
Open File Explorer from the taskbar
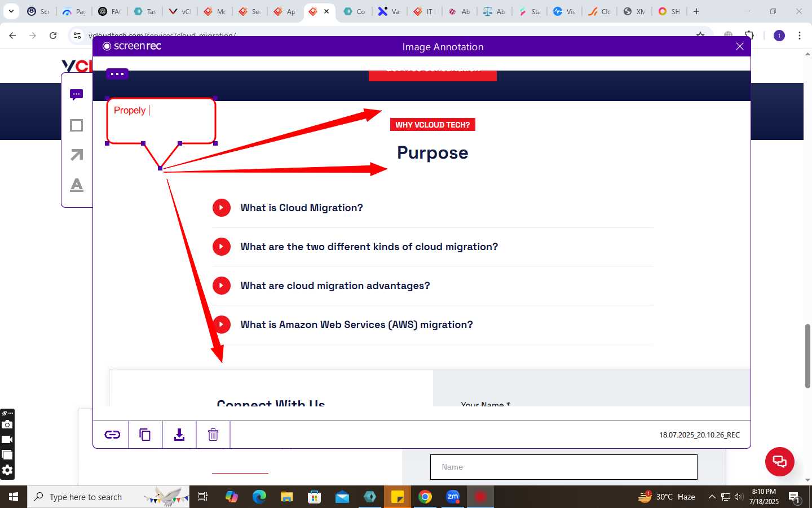(x=286, y=497)
